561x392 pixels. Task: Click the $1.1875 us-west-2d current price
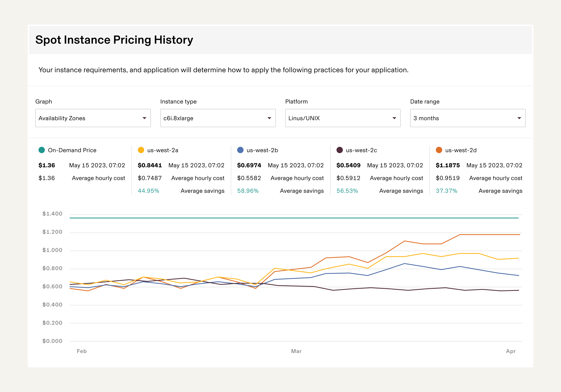[448, 165]
